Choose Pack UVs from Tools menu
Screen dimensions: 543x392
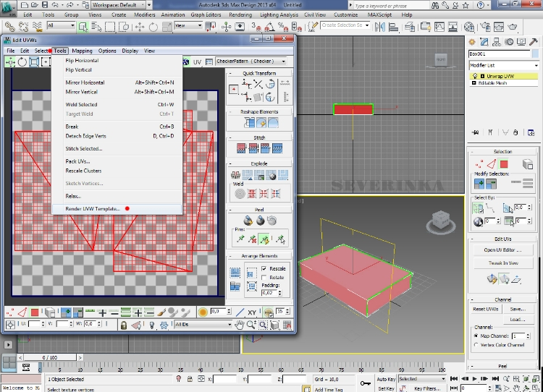pyautogui.click(x=78, y=161)
